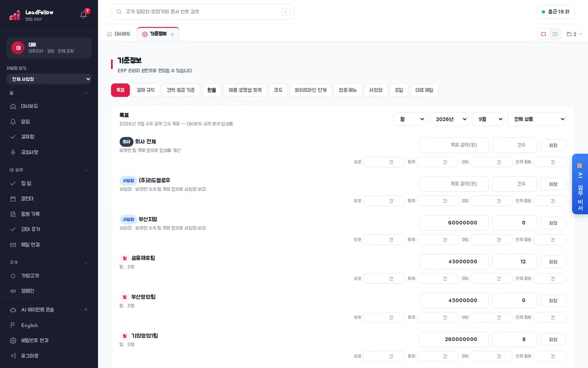Click the 메일 연결 envelope icon
Image resolution: width=588 pixels, height=368 pixels.
click(13, 245)
